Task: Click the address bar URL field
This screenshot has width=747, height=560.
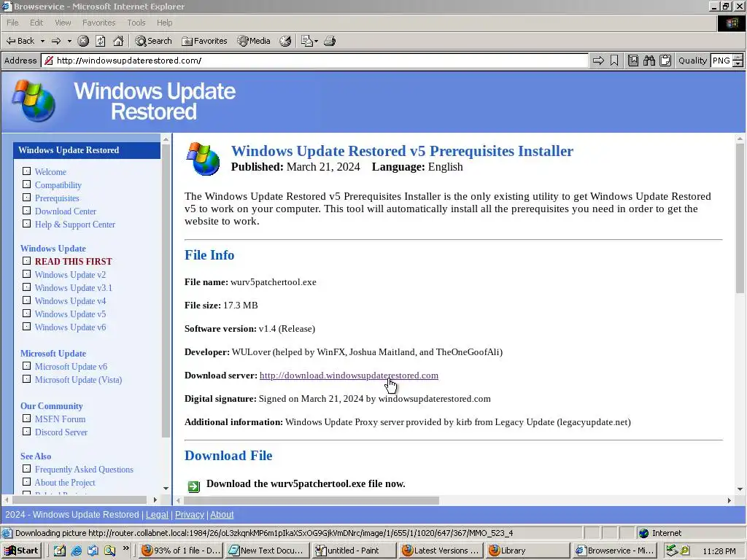Action: click(x=315, y=61)
